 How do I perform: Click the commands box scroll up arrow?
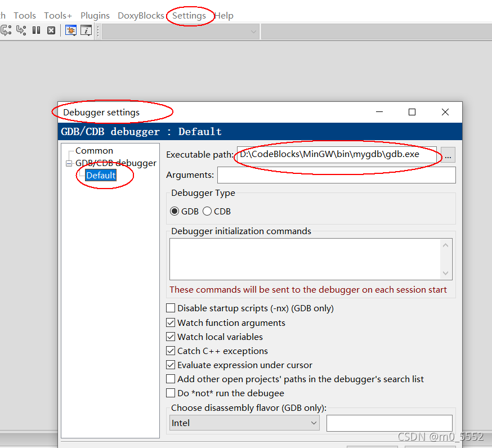(x=446, y=245)
